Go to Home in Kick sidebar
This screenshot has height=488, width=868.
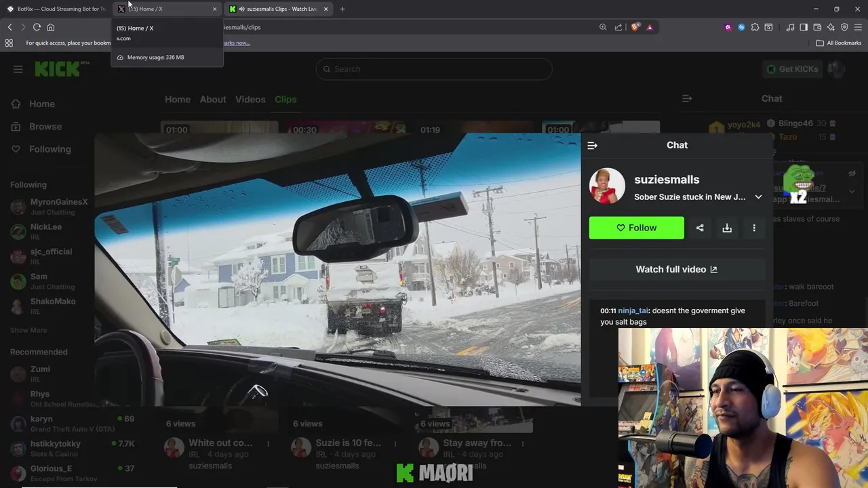pyautogui.click(x=42, y=104)
